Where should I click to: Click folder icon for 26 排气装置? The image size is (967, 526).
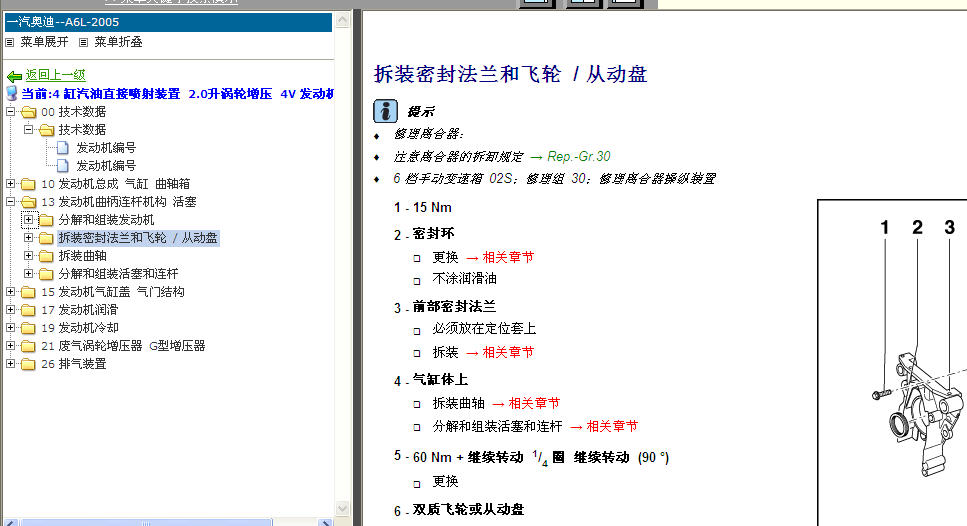click(28, 364)
